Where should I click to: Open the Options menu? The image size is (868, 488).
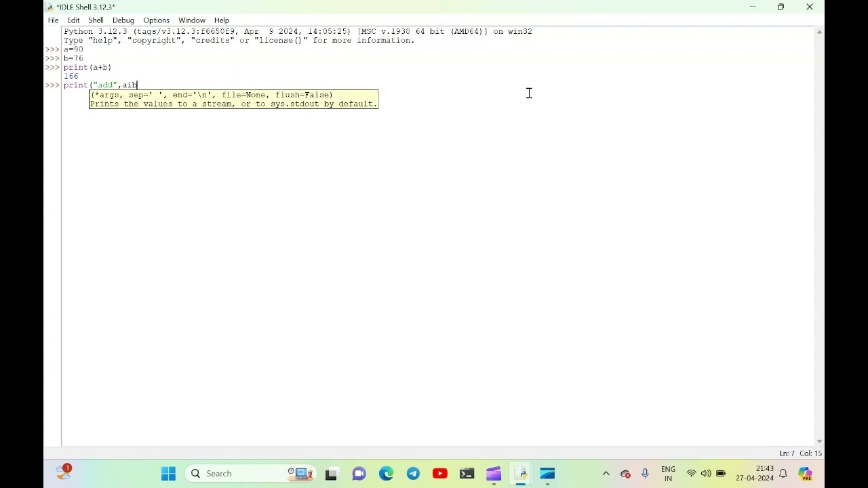pyautogui.click(x=156, y=20)
